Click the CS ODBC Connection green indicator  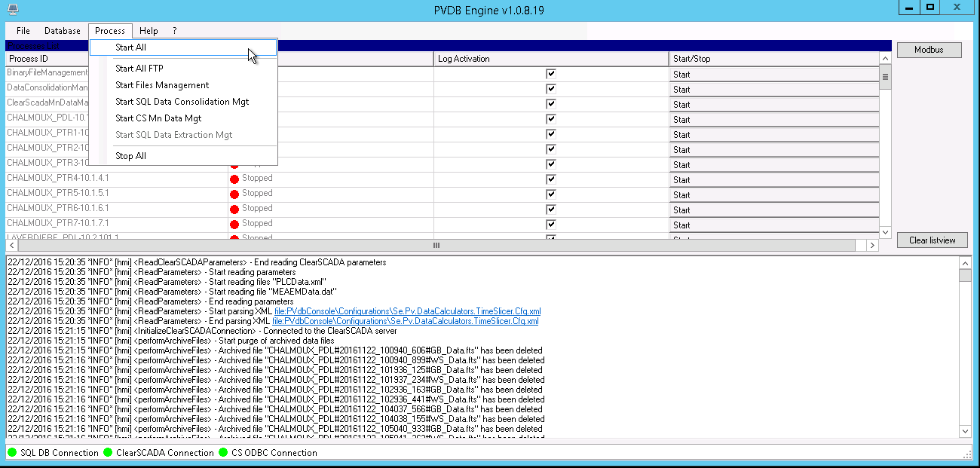[x=224, y=453]
